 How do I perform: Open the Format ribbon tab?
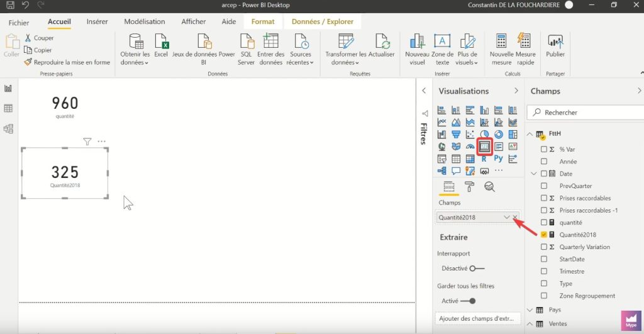click(263, 22)
